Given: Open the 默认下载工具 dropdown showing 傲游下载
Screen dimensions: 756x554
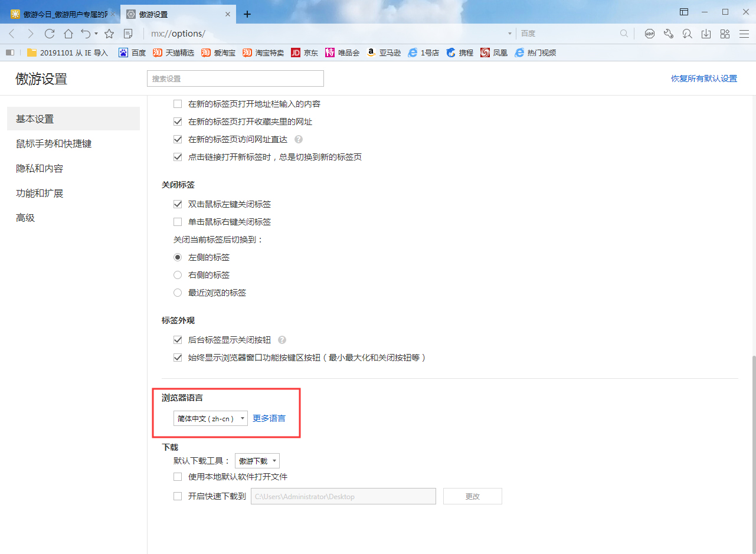Looking at the screenshot, I should [x=257, y=460].
